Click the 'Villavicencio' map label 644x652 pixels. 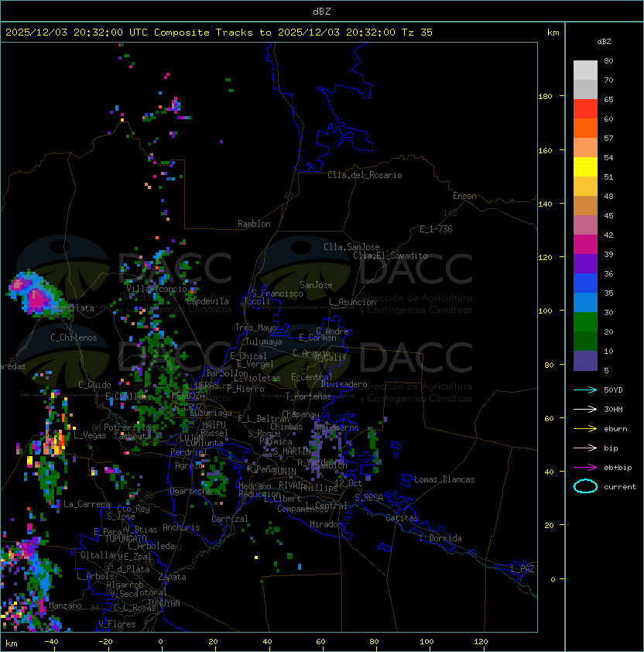click(x=156, y=289)
